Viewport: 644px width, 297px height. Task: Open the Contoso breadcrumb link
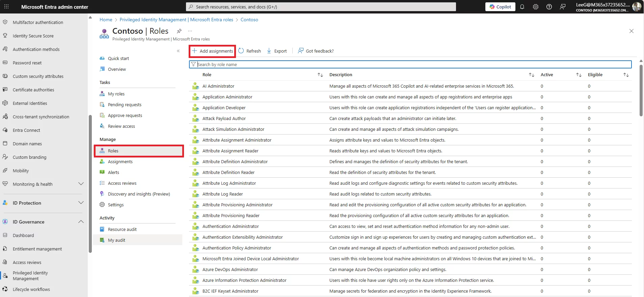249,20
